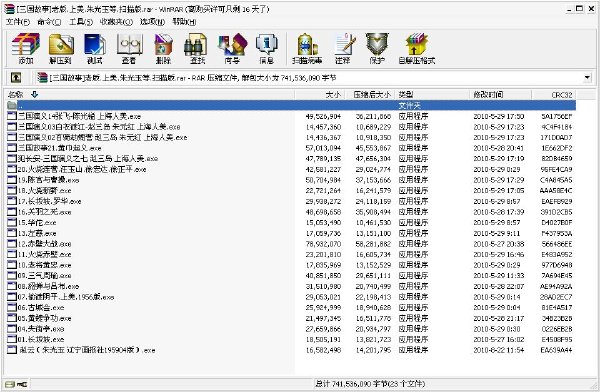Screen dimensions: 600x392
Task: Select the file starting with 07.偷渡阴平
Action: (66, 297)
